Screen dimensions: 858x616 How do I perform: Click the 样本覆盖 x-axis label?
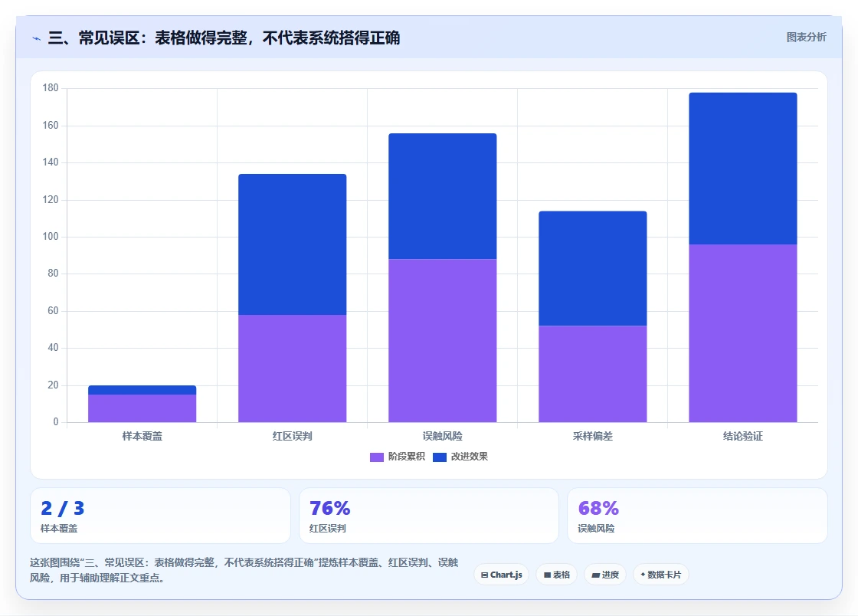point(142,436)
